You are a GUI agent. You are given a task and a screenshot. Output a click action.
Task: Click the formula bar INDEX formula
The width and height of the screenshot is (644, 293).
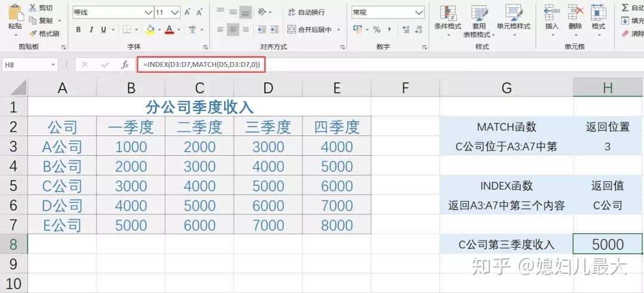click(x=202, y=65)
